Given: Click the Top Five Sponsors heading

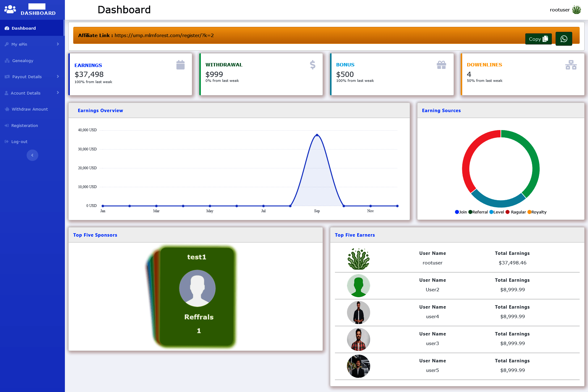Looking at the screenshot, I should point(95,235).
